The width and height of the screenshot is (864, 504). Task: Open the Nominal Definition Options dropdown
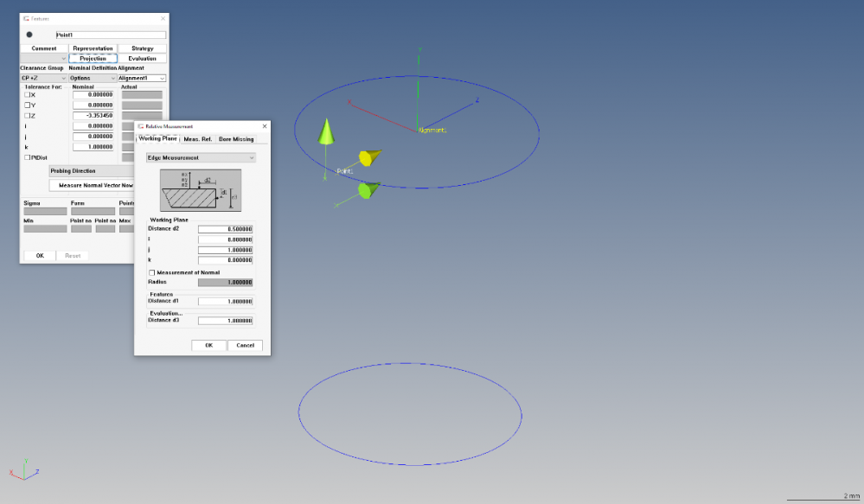coord(93,78)
